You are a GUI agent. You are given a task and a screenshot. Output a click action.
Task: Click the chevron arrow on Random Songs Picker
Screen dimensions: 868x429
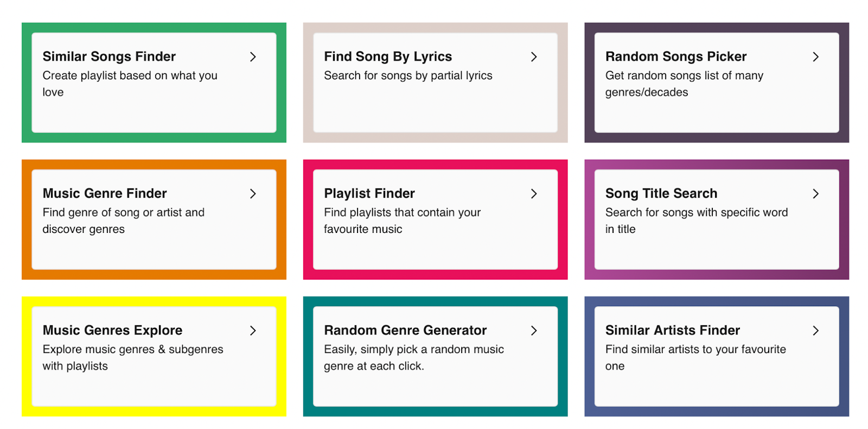coord(815,56)
